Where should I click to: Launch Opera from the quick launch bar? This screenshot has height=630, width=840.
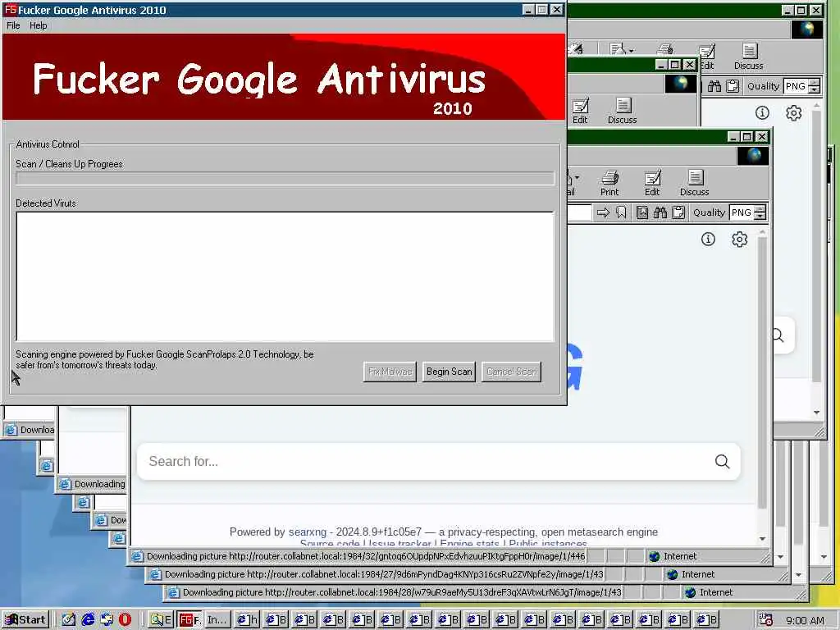[125, 620]
